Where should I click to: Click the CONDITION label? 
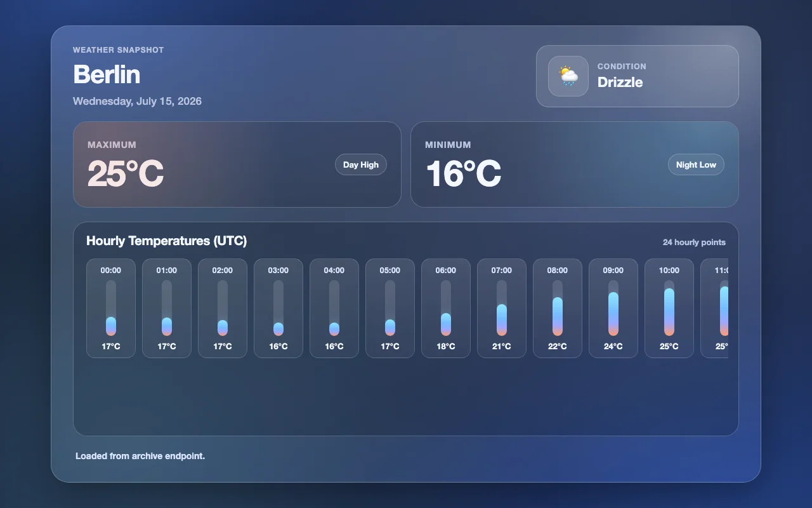(x=622, y=66)
